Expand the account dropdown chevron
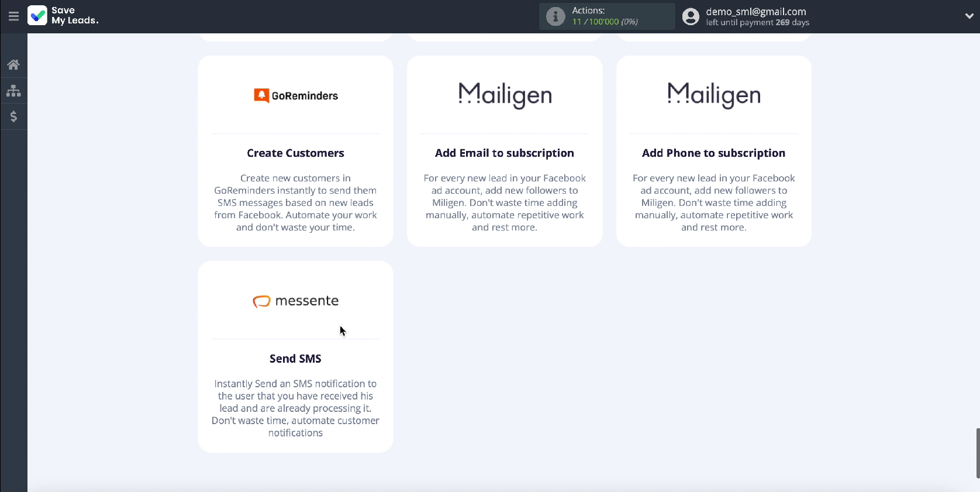The image size is (980, 492). point(969,16)
